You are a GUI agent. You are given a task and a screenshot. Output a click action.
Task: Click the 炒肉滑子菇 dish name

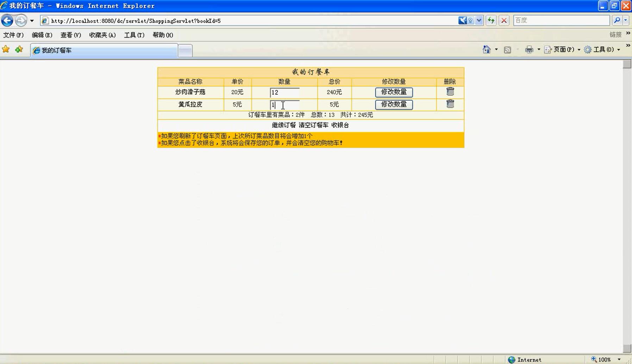pos(190,92)
